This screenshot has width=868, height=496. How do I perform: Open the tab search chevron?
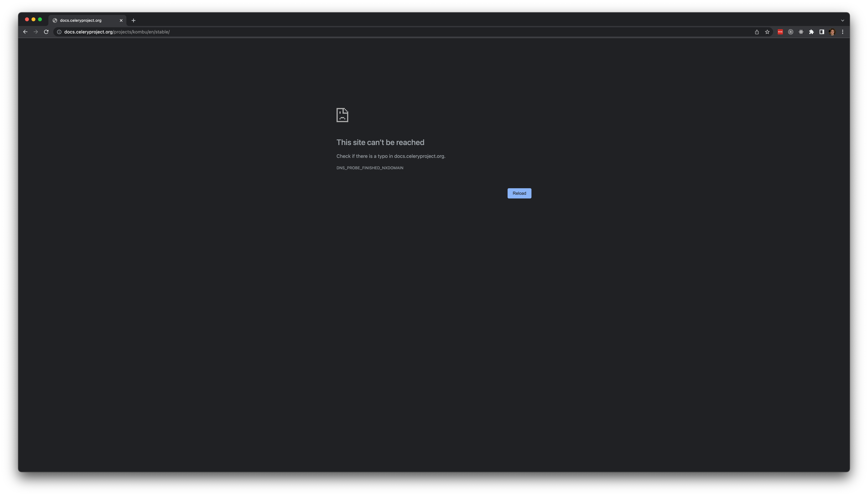pyautogui.click(x=842, y=20)
